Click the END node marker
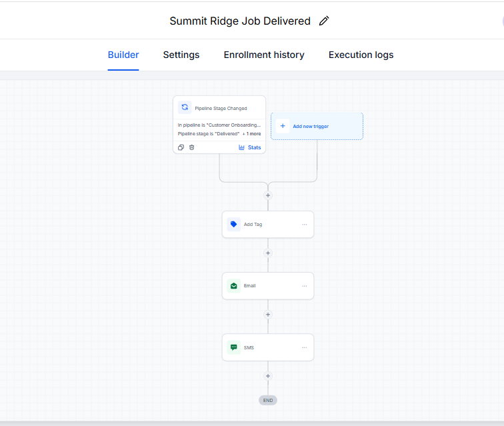 click(268, 400)
